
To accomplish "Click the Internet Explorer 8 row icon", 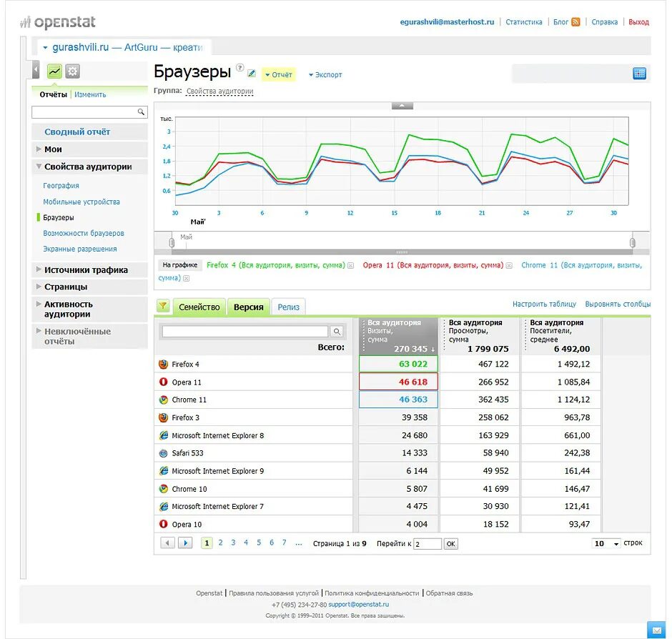I will tap(163, 435).
